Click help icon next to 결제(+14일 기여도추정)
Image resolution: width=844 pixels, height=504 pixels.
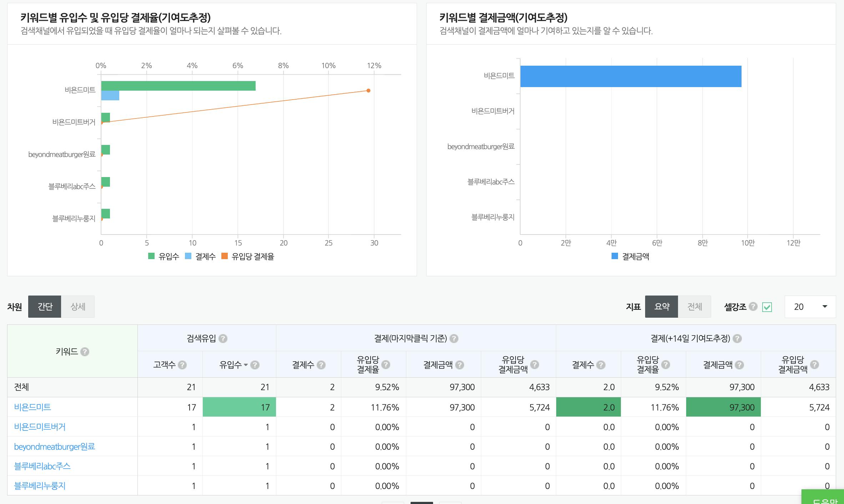(x=737, y=338)
